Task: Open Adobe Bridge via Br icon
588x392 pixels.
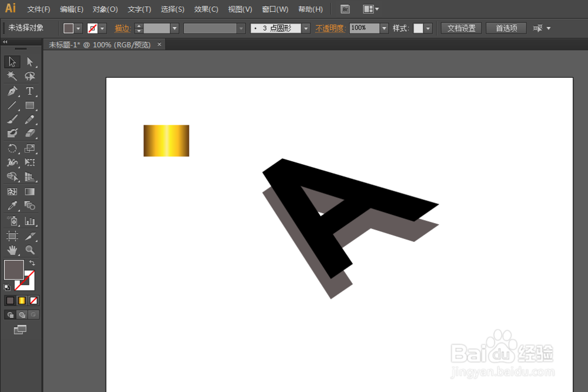Action: point(345,9)
